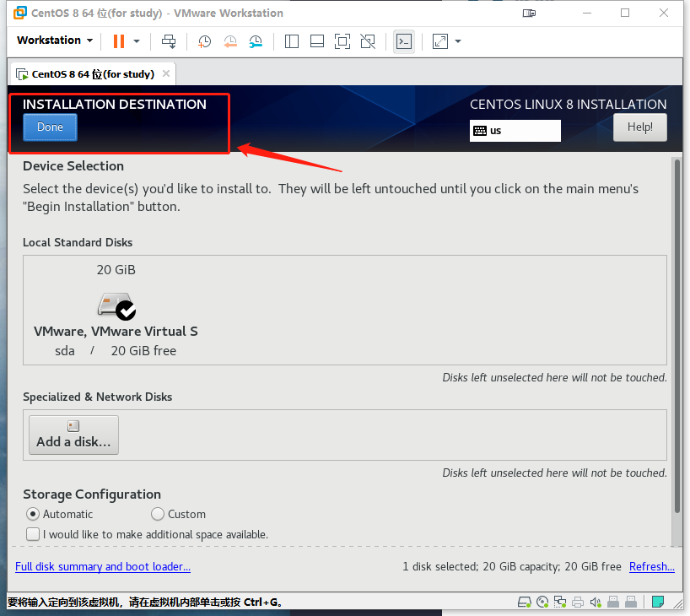Click the network adapter status bar icon
690x616 pixels.
click(560, 602)
